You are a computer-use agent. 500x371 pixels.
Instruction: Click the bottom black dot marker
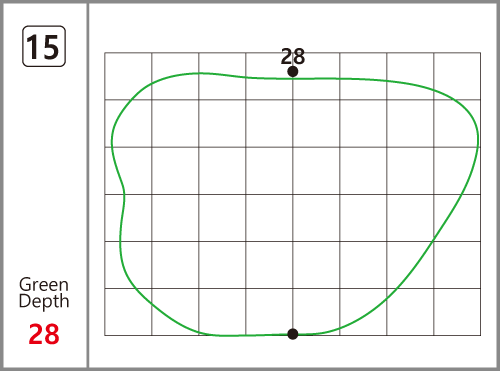(293, 334)
